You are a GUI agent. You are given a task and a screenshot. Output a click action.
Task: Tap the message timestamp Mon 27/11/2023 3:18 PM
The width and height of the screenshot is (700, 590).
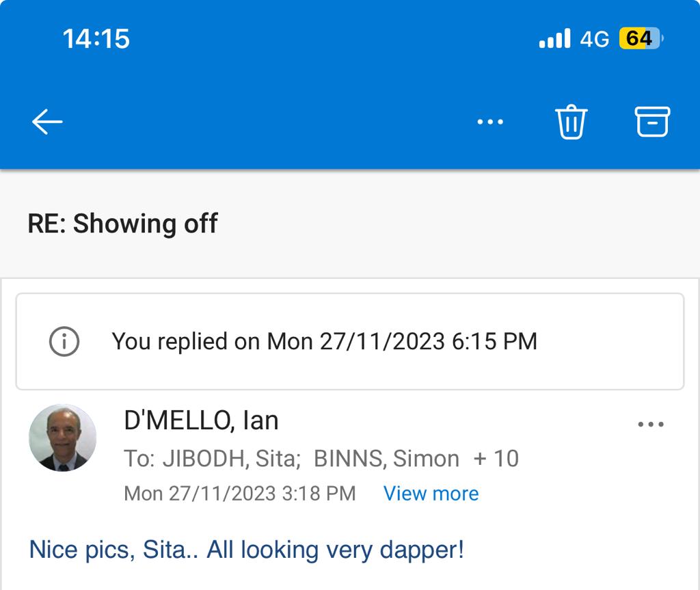coord(239,494)
